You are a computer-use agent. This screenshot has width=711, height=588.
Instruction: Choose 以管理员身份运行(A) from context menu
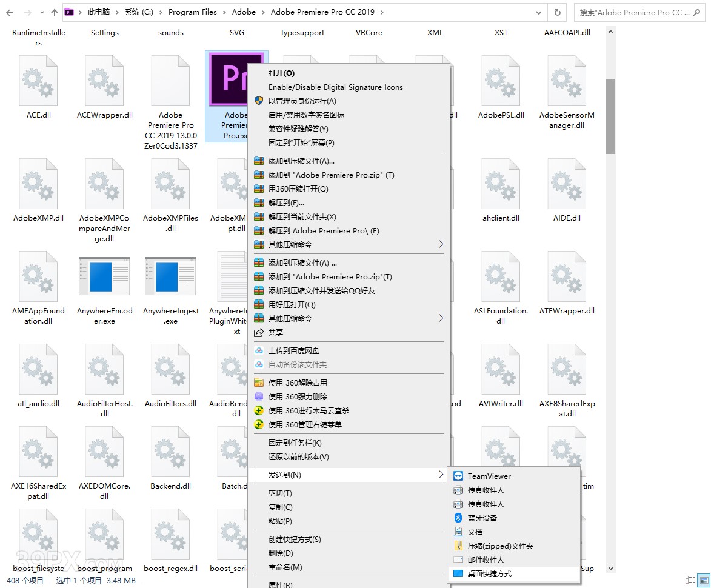pyautogui.click(x=302, y=101)
